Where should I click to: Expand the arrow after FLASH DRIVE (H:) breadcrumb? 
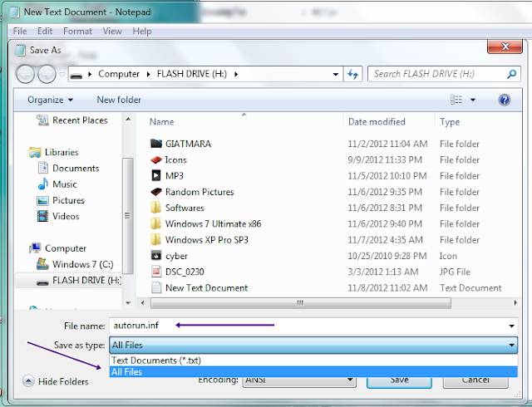click(x=236, y=74)
